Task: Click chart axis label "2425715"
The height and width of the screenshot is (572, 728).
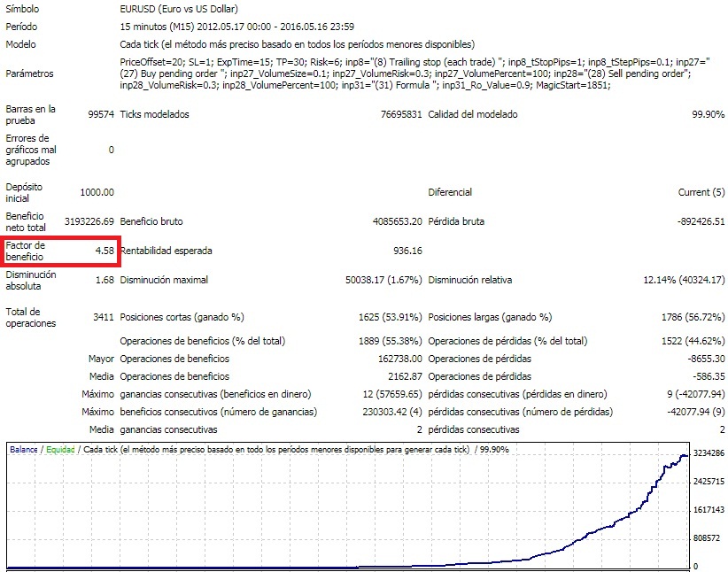Action: click(709, 482)
